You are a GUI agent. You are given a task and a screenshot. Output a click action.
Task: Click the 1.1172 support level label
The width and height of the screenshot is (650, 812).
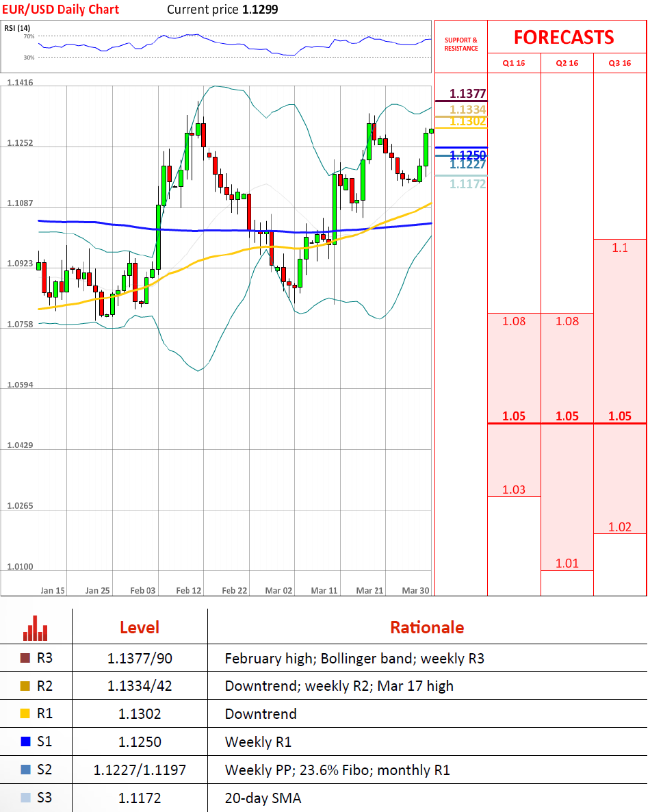[x=467, y=184]
